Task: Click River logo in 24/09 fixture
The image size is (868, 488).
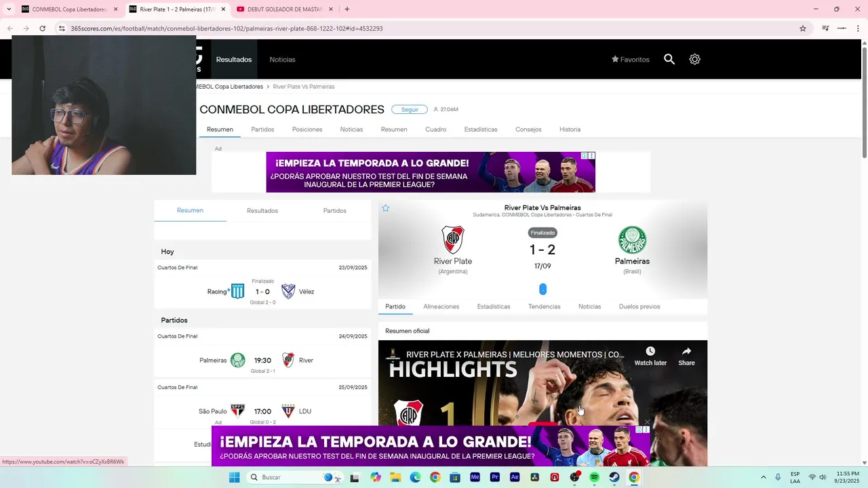Action: (288, 360)
